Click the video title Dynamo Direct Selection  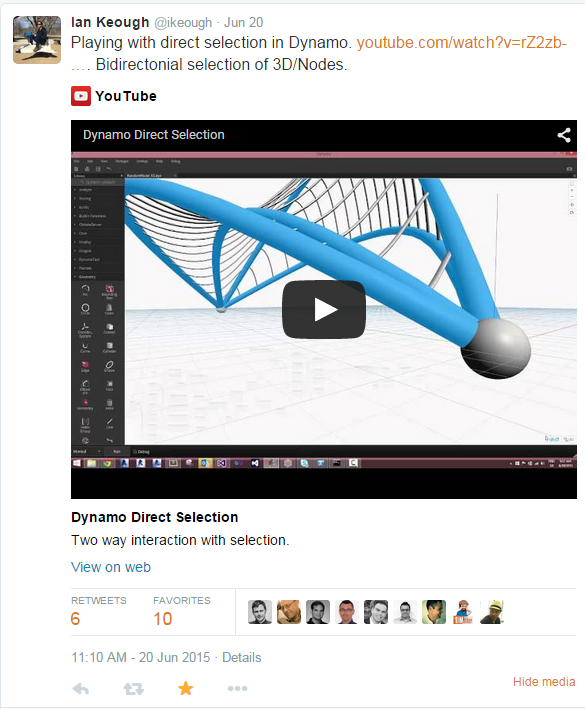[155, 517]
